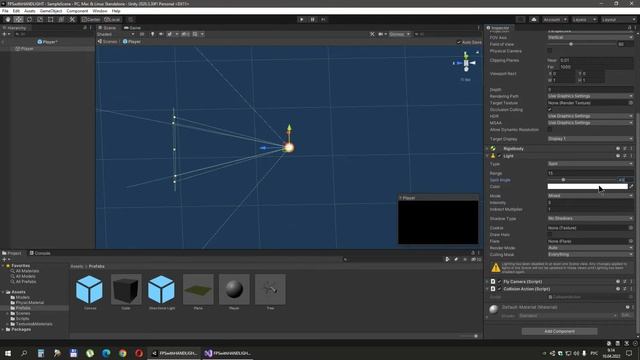Screen dimensions: 640x360
Task: Select the Rect tool in toolbar
Action: [51, 19]
